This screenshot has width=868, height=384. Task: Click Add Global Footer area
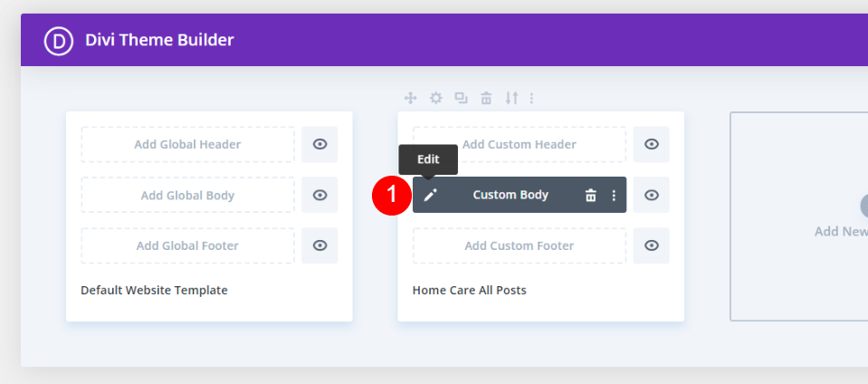coord(187,245)
